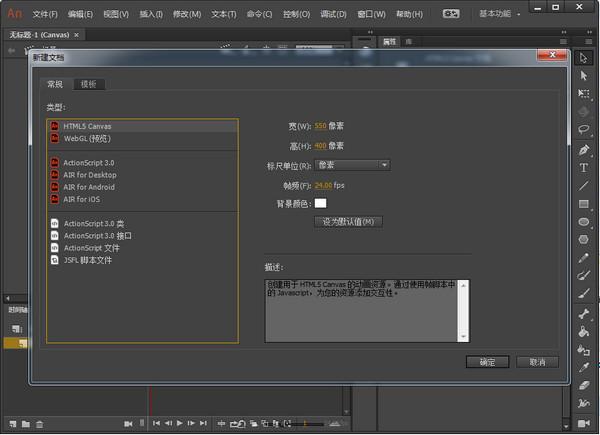Select the Bone tool

pyautogui.click(x=583, y=314)
